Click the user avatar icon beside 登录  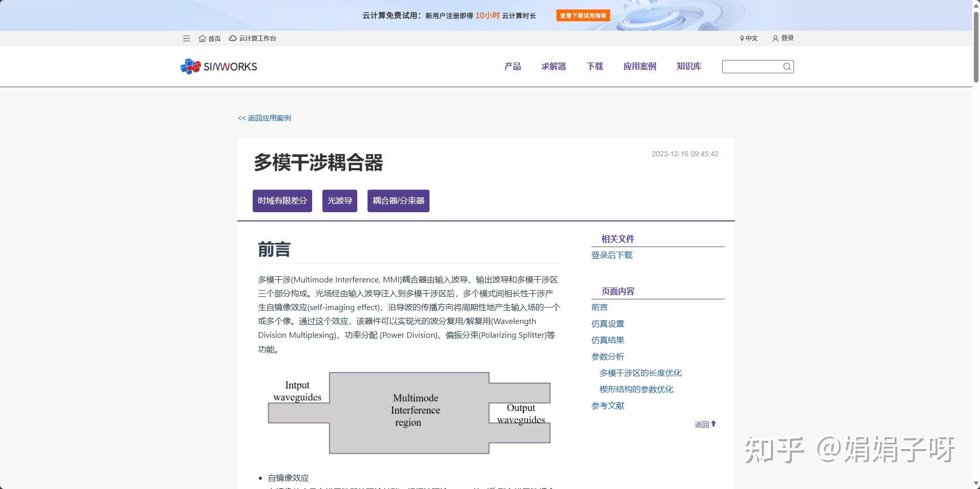[x=774, y=38]
